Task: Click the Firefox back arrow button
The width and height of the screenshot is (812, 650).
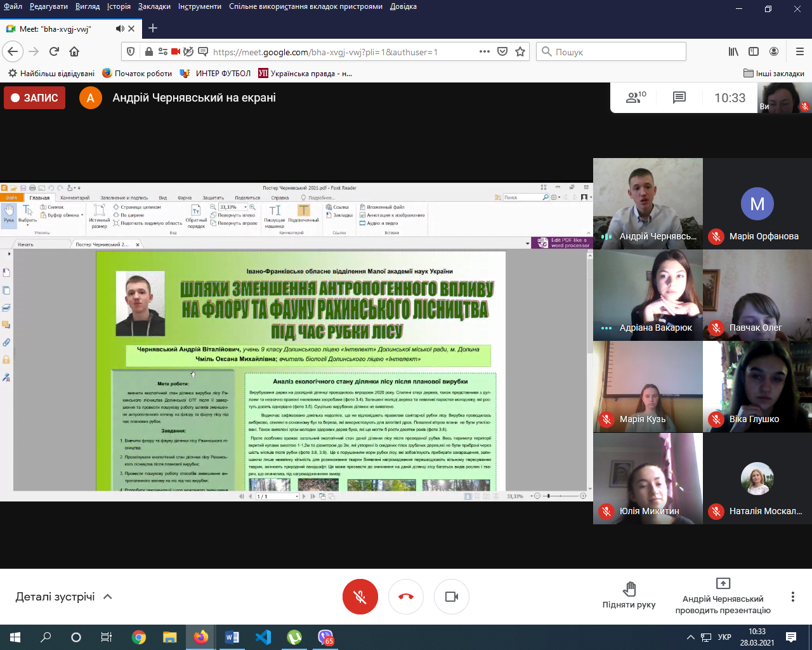Action: coord(13,51)
